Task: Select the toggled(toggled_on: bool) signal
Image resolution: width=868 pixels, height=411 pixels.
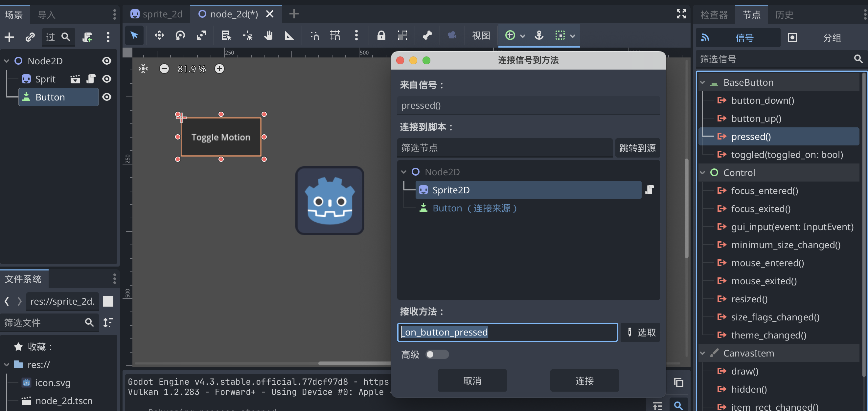Action: coord(787,155)
